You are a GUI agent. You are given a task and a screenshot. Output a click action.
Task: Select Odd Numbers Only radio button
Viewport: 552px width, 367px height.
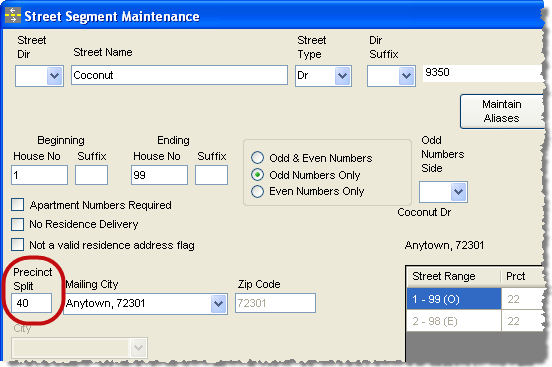(x=257, y=175)
